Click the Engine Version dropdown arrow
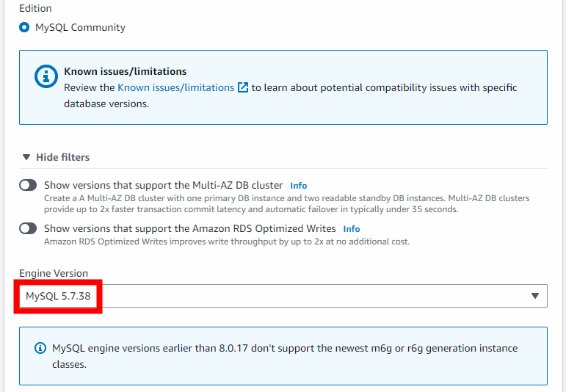The height and width of the screenshot is (392, 566). [534, 296]
